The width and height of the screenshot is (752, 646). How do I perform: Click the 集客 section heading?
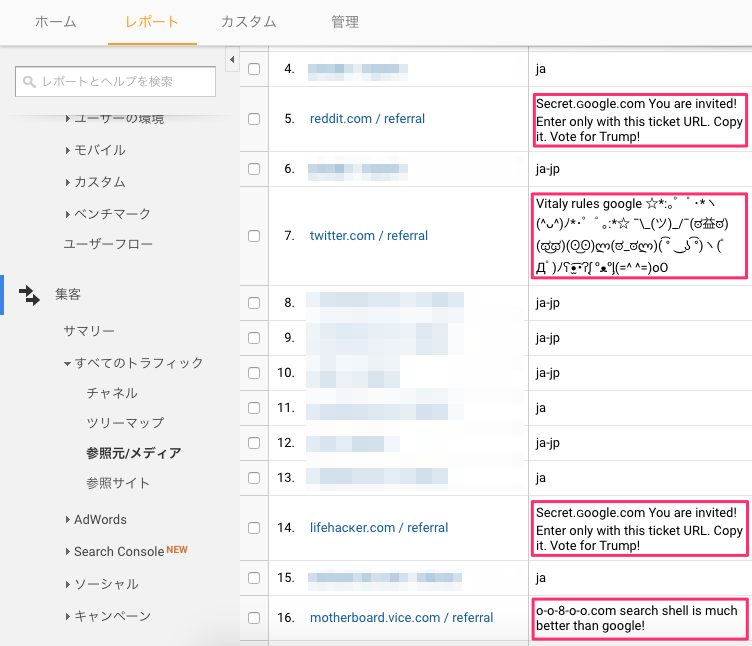click(x=68, y=294)
